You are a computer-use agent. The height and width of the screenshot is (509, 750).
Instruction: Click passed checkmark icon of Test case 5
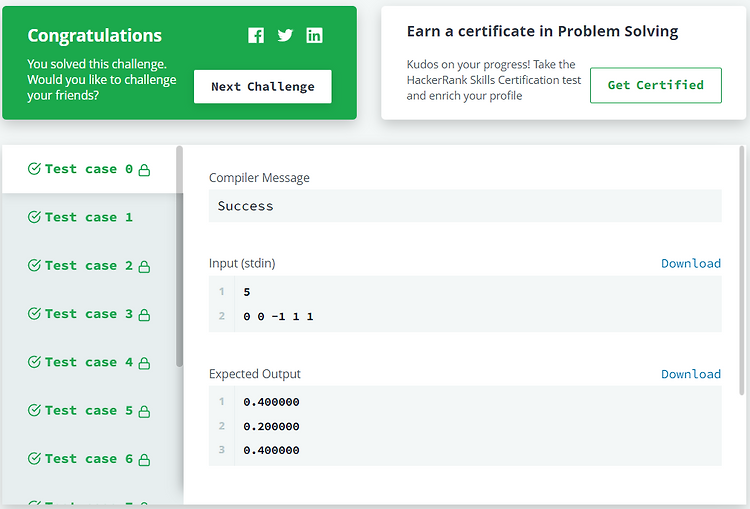pyautogui.click(x=34, y=410)
